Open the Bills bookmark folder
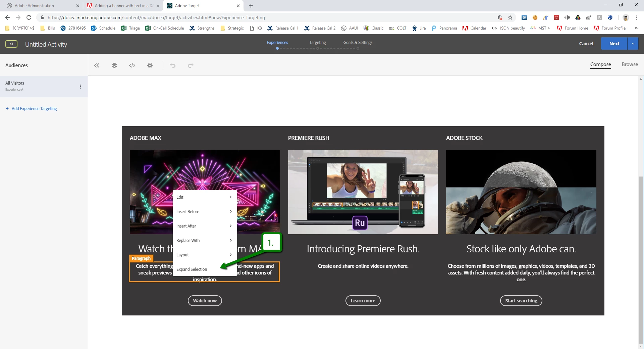644x349 pixels. pos(48,28)
